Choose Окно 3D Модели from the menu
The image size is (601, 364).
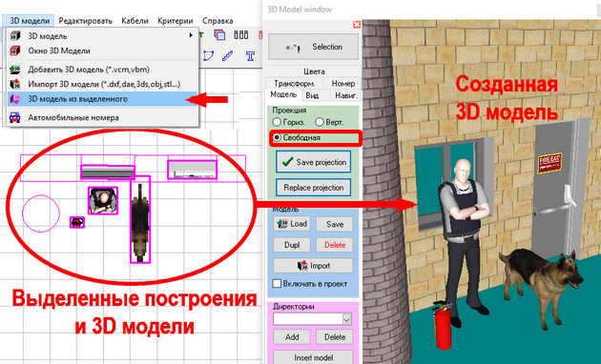click(x=102, y=51)
